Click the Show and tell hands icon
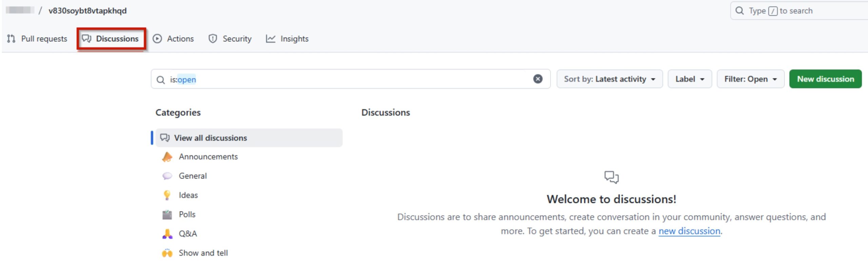This screenshot has width=868, height=265. click(x=167, y=253)
